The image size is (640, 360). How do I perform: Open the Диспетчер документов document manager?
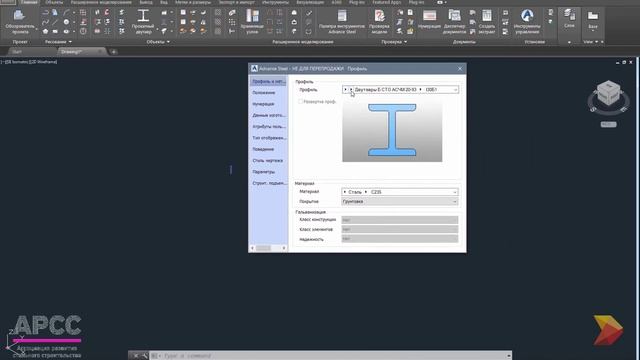(454, 22)
